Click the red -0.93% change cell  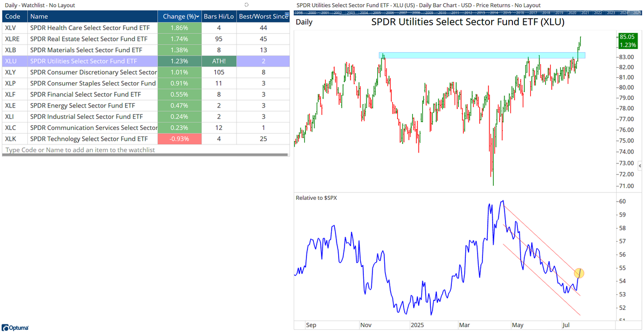(180, 139)
